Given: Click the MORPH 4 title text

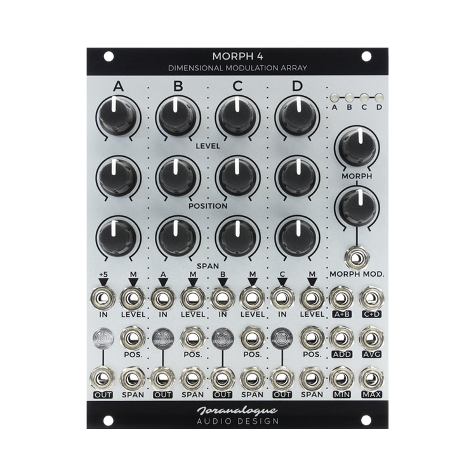Looking at the screenshot, I should point(237,56).
